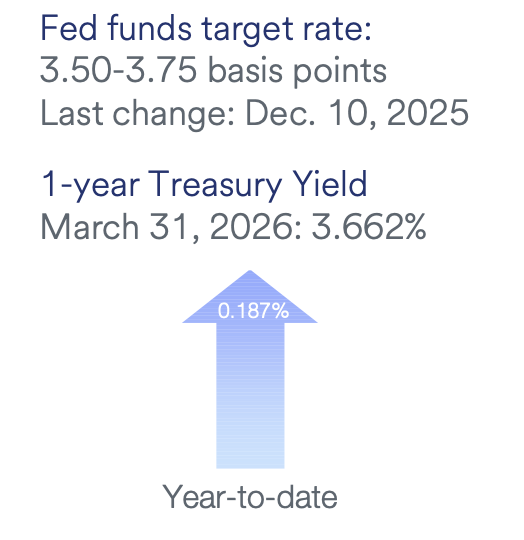Screen dimensions: 524x540
Task: Click the words basis points
Action: click(x=297, y=71)
